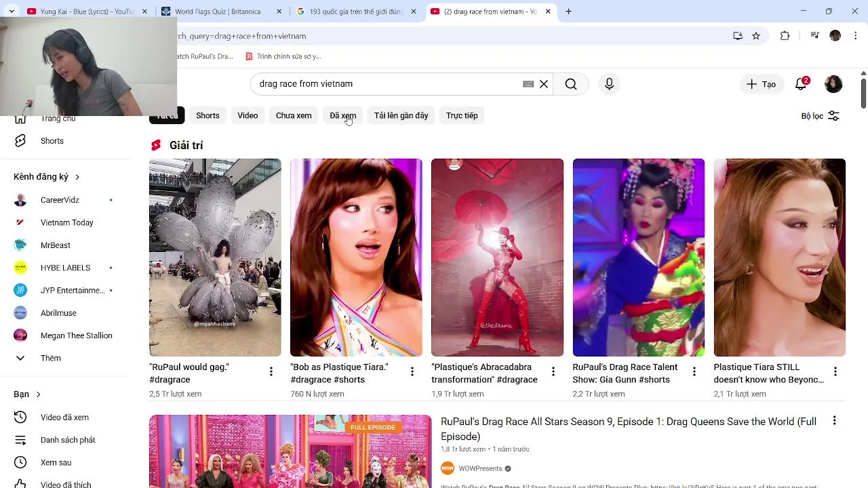Open options for "RuPaul would gag." short
The image size is (868, 488).
click(271, 371)
